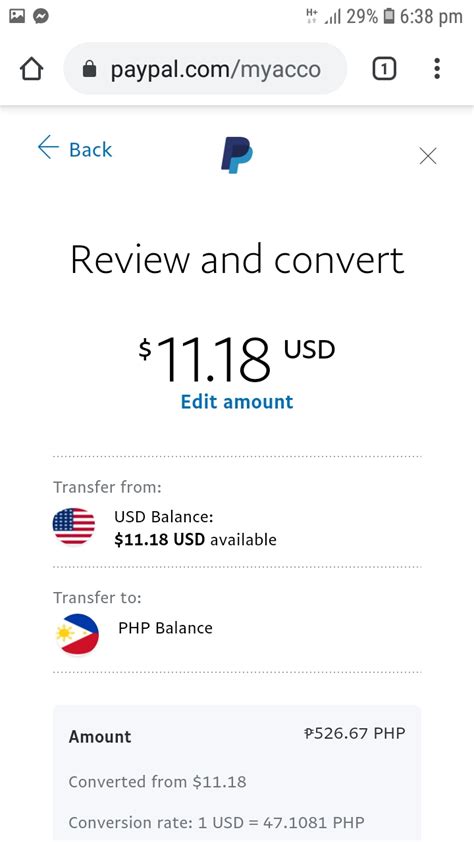Select the USD Balance transfer source
Image resolution: width=474 pixels, height=842 pixels.
point(237,526)
